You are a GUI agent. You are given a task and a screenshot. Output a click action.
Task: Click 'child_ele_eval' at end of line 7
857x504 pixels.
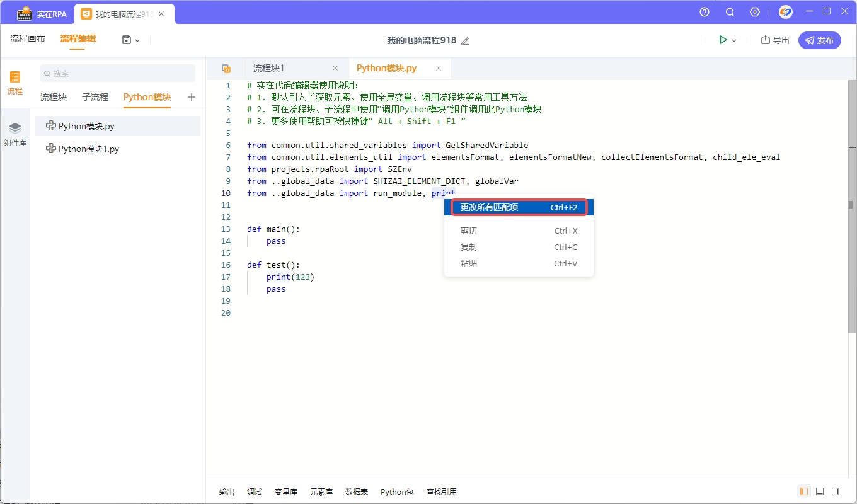tap(747, 157)
